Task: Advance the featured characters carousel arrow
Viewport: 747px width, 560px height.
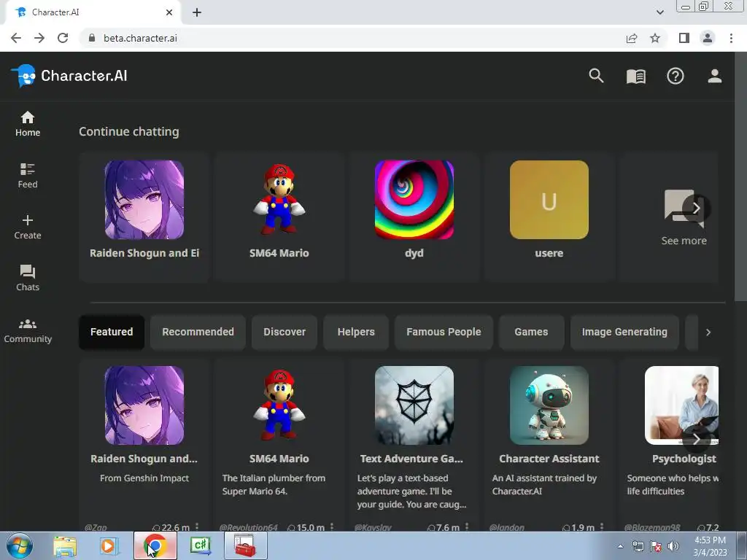Action: coord(697,439)
